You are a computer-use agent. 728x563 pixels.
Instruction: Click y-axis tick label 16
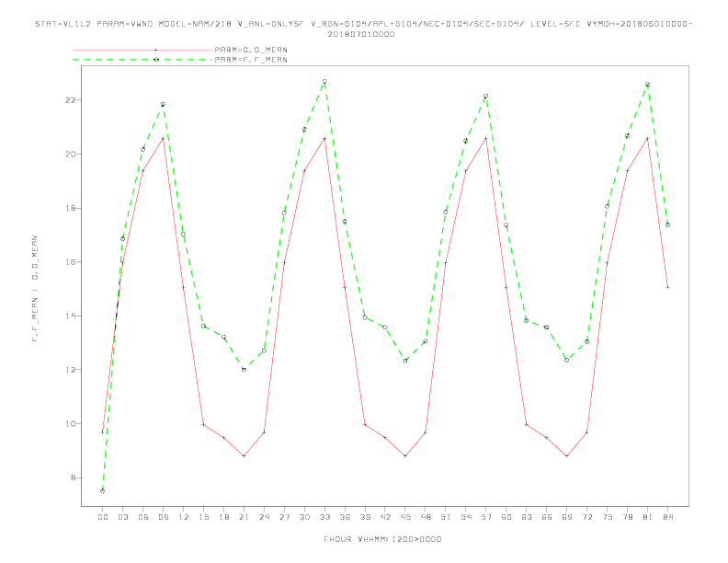pos(71,262)
